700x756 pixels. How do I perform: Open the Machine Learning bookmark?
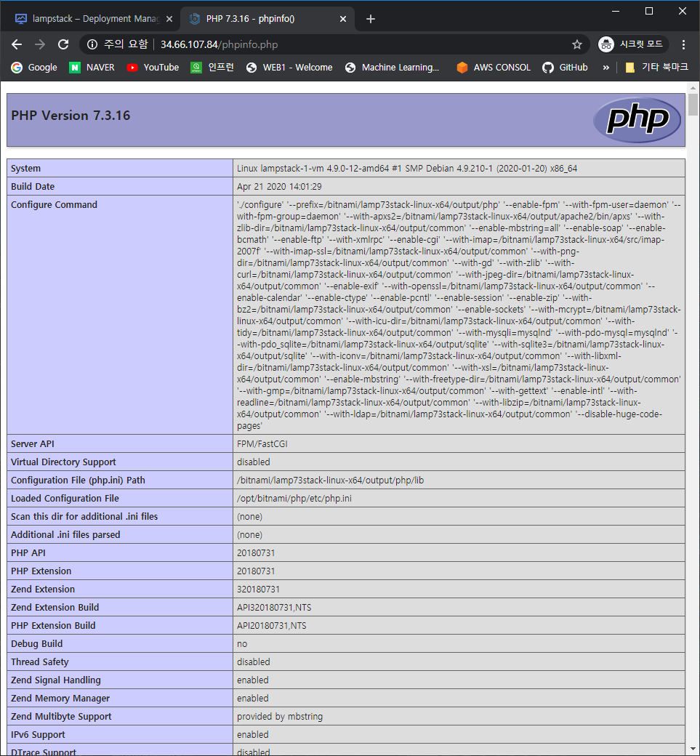click(393, 68)
